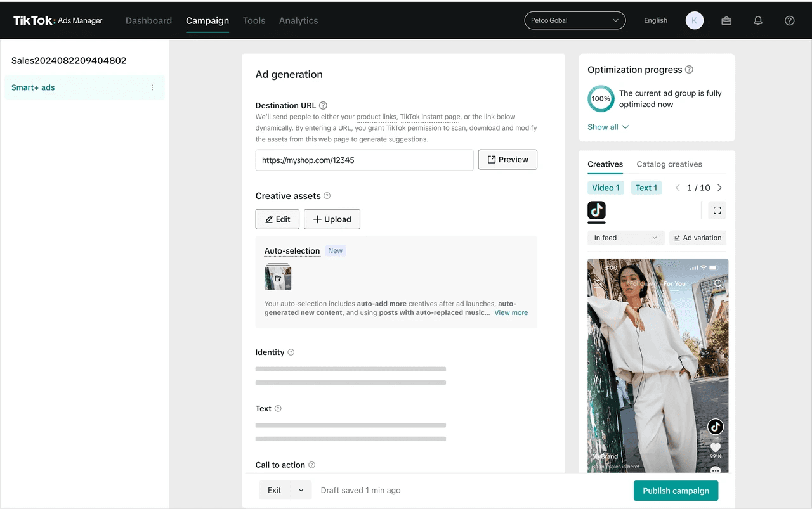Click the Preview URL button
Viewport: 812px width, 509px height.
(x=507, y=160)
